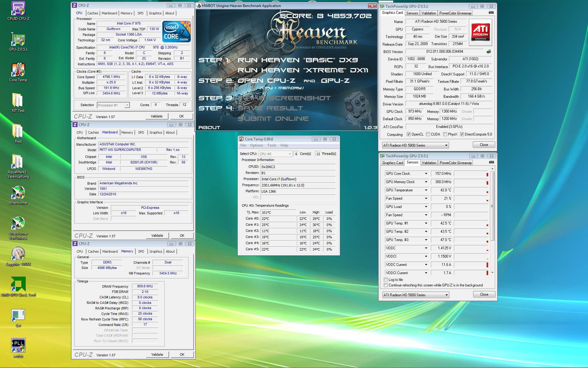Open the GPU selector dropdown in Graphics Card window

[415, 145]
